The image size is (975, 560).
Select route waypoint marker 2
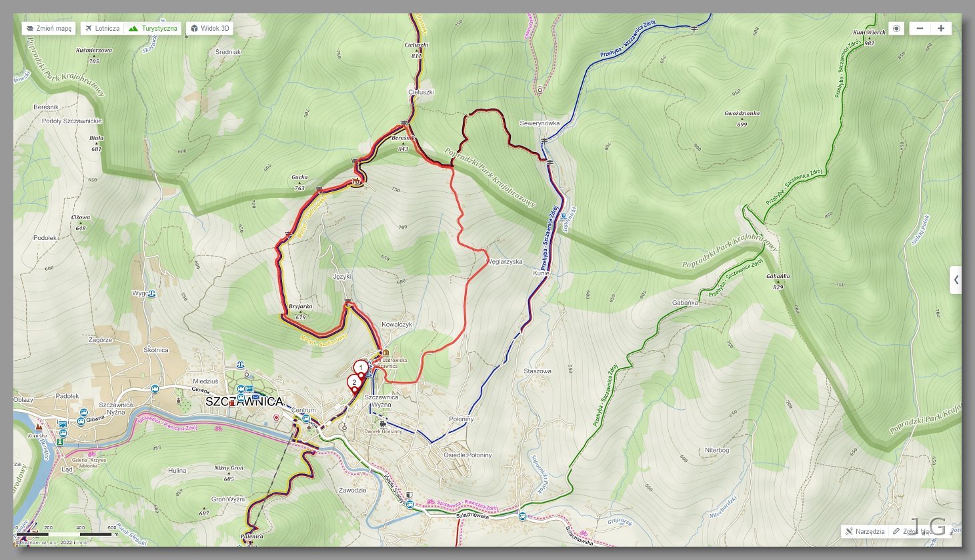click(353, 383)
